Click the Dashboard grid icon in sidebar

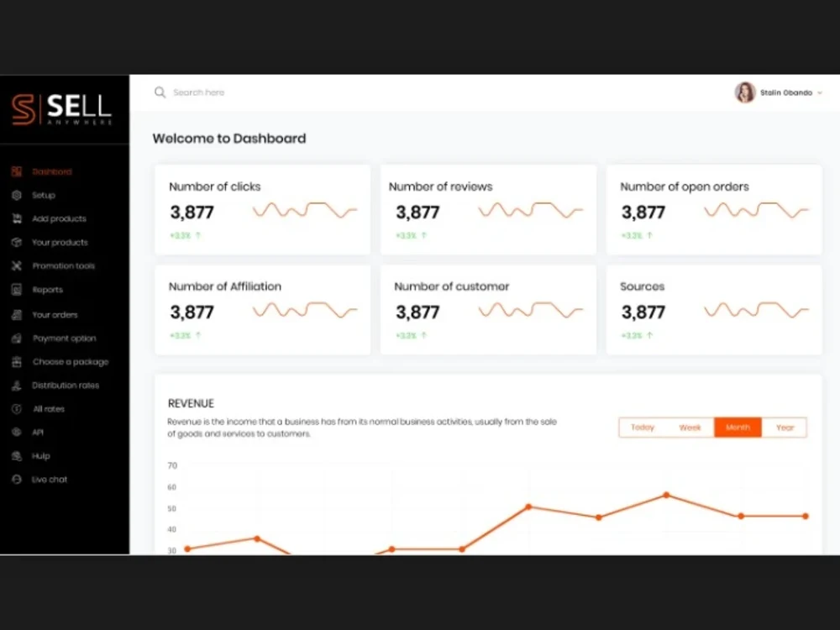pos(17,171)
